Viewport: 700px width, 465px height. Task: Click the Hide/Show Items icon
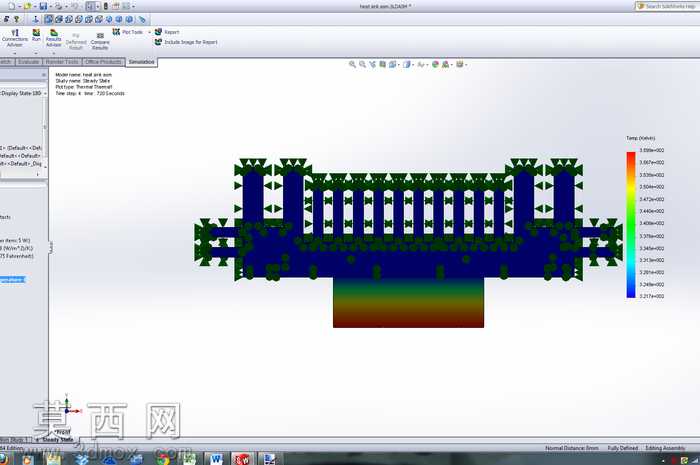pyautogui.click(x=421, y=64)
